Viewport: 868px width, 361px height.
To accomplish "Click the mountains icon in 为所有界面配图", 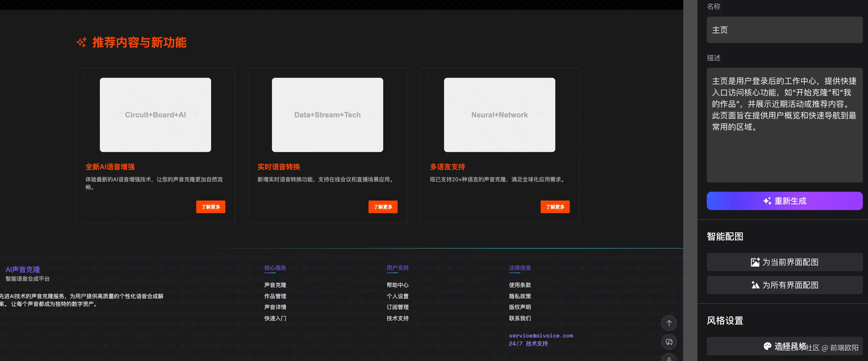I will tap(755, 285).
